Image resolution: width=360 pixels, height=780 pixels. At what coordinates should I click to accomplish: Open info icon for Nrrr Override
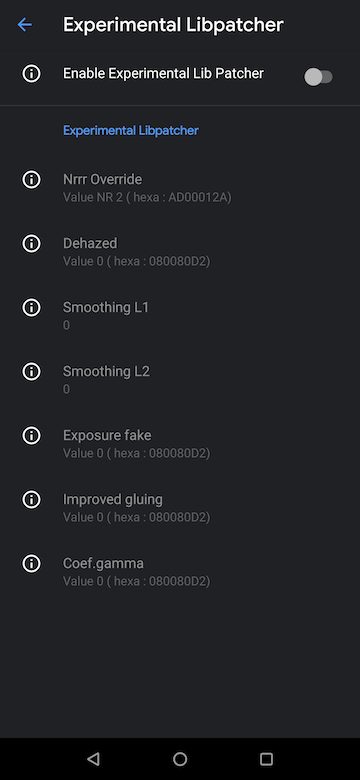tap(31, 179)
